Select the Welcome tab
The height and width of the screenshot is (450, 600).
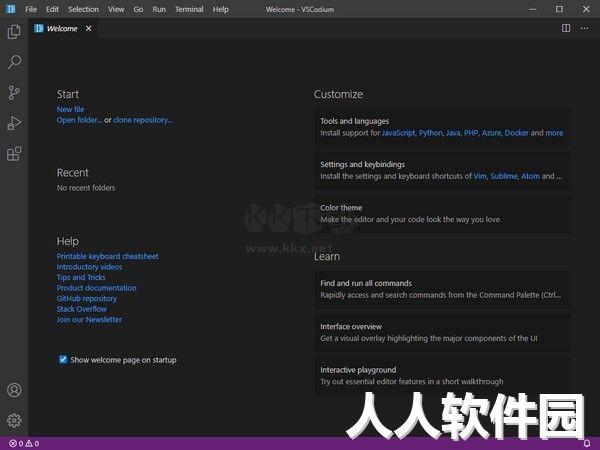(62, 28)
